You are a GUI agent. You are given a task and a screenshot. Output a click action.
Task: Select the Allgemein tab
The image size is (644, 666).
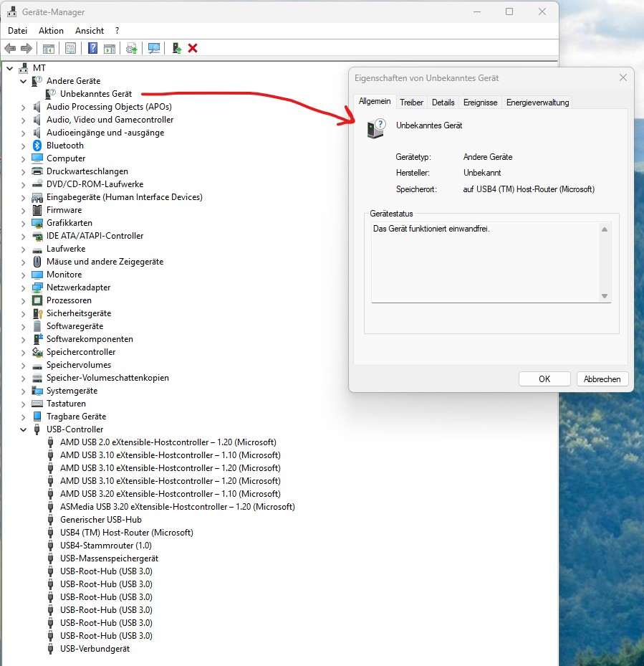(375, 101)
